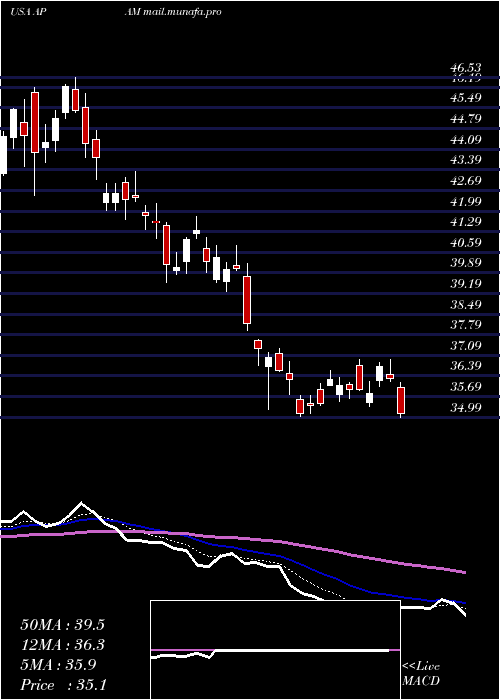Click the 43.39 price axis label
Viewport: 500px width, 700px height.
[466, 159]
